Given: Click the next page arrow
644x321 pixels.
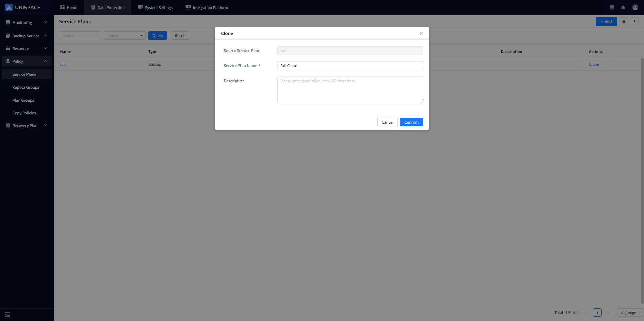Looking at the screenshot, I should click(x=608, y=313).
